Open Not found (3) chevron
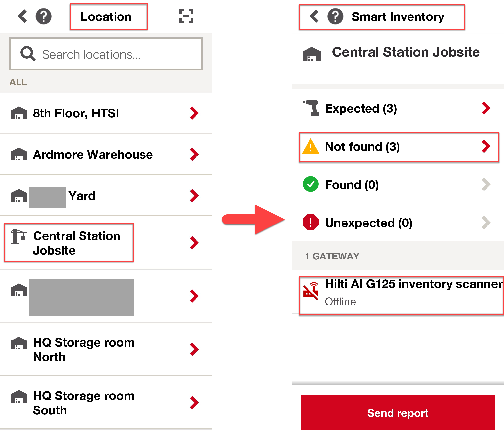 [x=486, y=146]
